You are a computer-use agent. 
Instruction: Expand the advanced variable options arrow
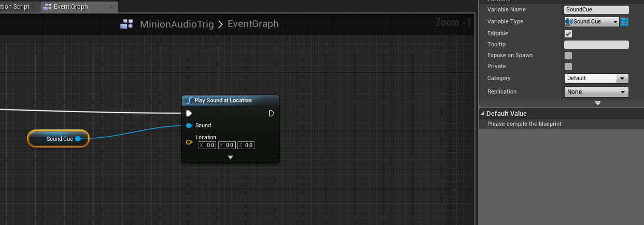598,103
